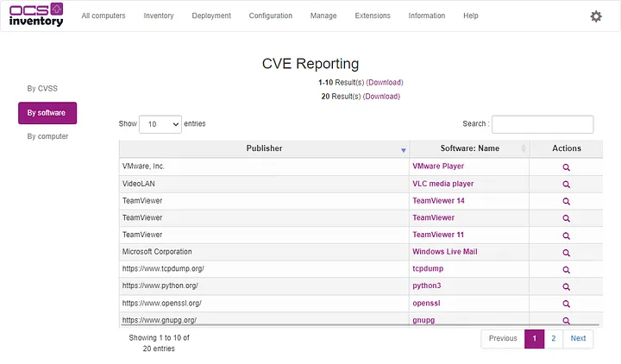Click the CVE Reporting heading

[x=310, y=64]
